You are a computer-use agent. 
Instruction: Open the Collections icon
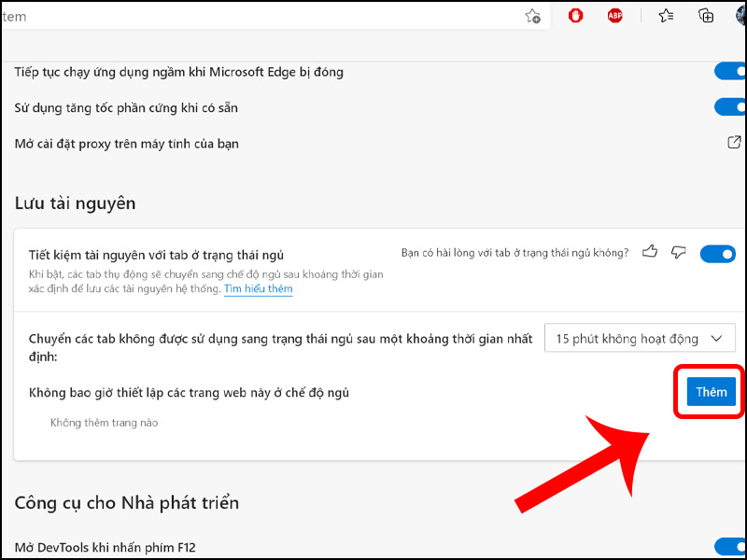[705, 15]
